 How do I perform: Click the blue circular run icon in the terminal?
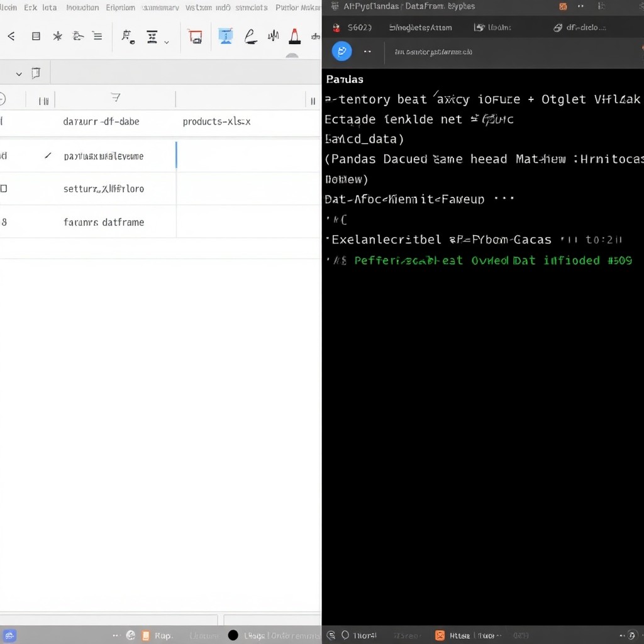tap(341, 51)
